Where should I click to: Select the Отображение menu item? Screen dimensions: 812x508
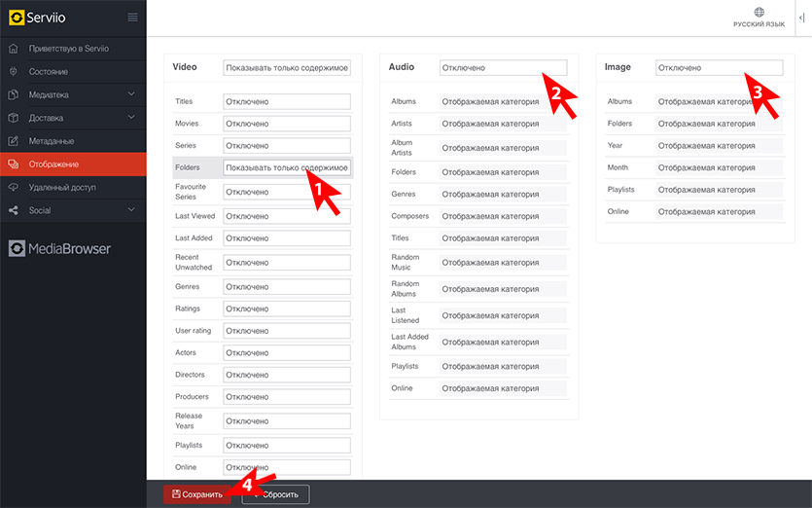coord(73,164)
